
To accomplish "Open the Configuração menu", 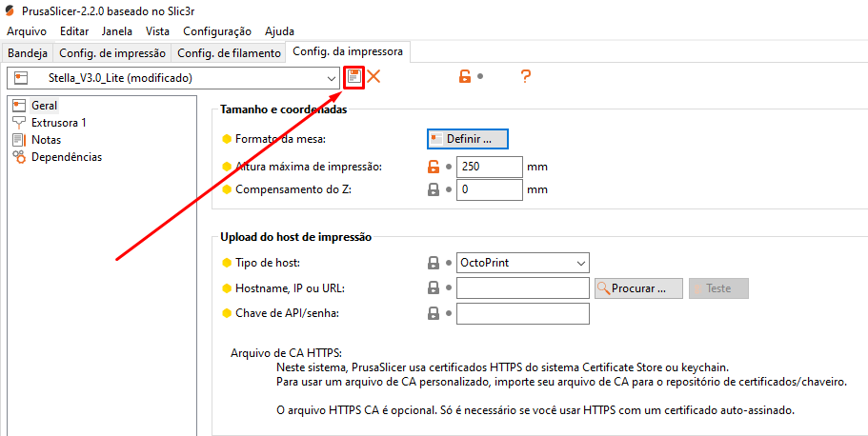I will (x=217, y=31).
